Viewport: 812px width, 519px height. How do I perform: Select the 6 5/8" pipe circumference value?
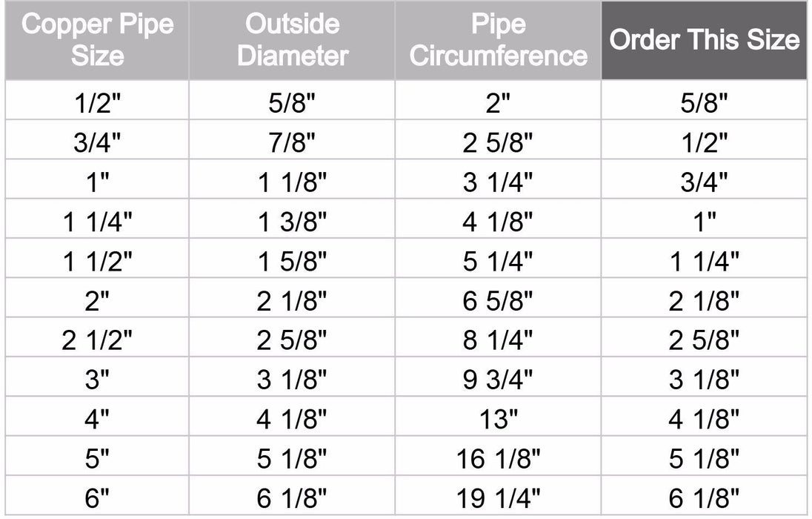pyautogui.click(x=498, y=301)
